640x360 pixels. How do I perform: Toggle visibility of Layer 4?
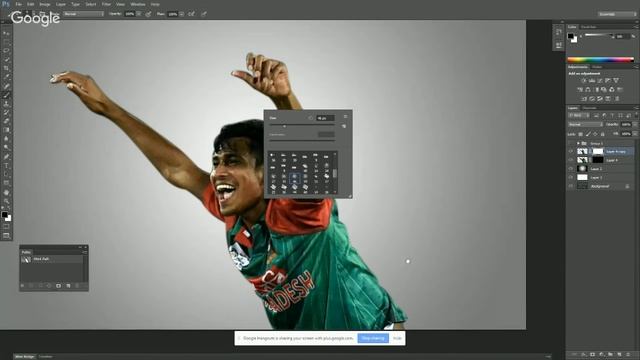571,160
